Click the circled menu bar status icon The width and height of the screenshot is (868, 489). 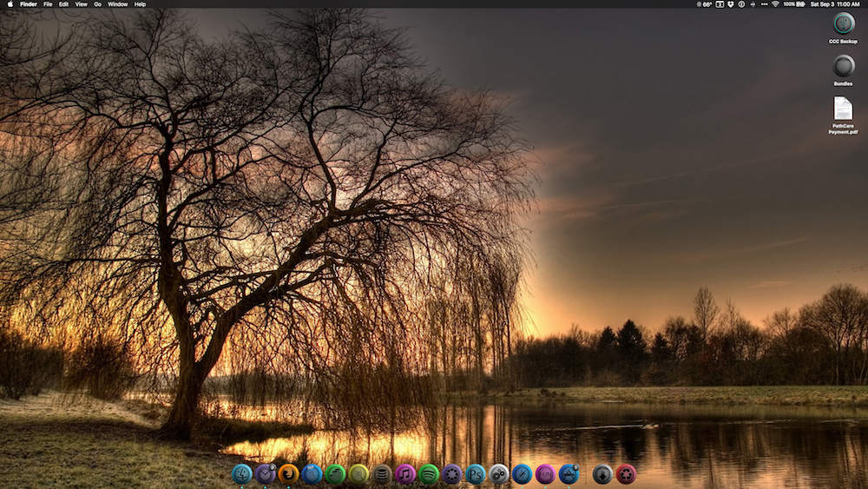pyautogui.click(x=741, y=3)
